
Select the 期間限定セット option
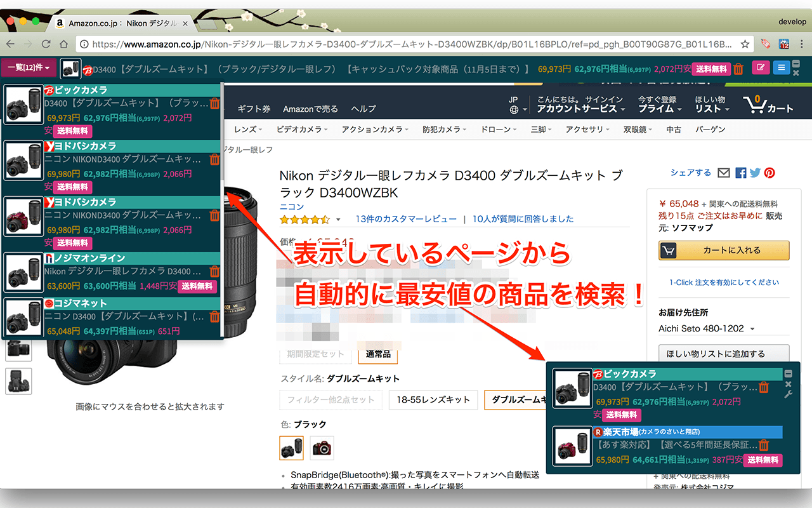point(315,354)
